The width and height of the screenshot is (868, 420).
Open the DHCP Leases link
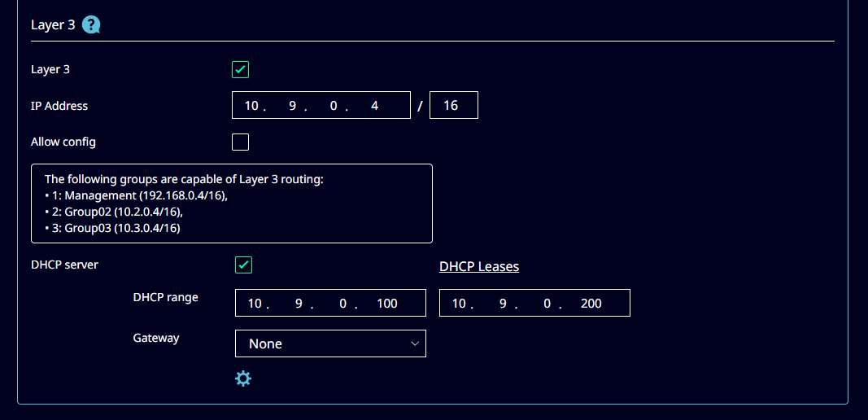[x=478, y=267]
